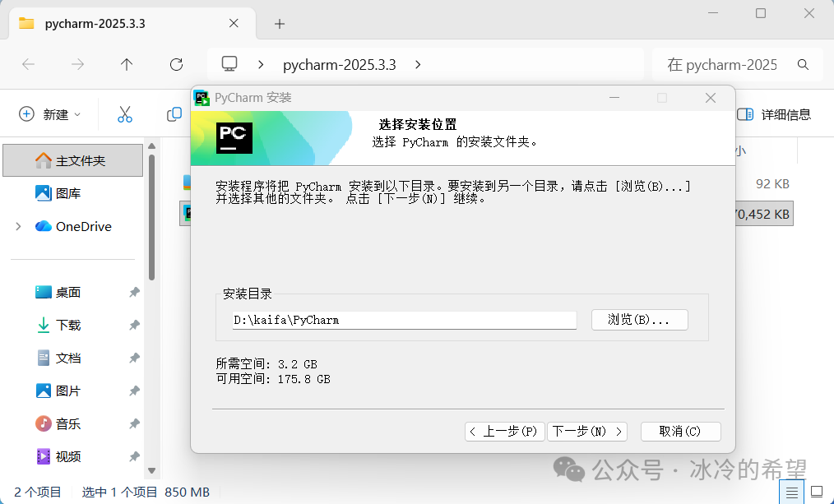Expand the OneDrive tree node
Screen dimensions: 834x504
click(18, 226)
